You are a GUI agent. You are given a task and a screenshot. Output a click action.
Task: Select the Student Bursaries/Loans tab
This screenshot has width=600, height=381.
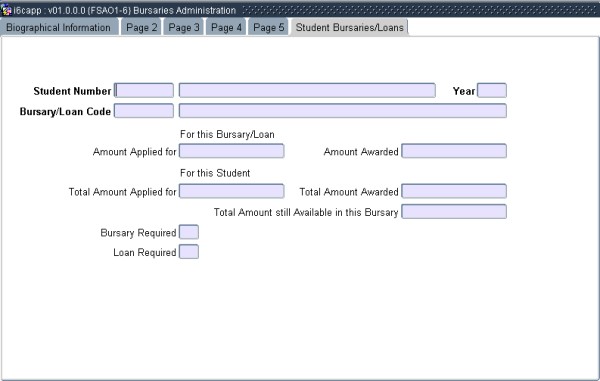coord(349,28)
